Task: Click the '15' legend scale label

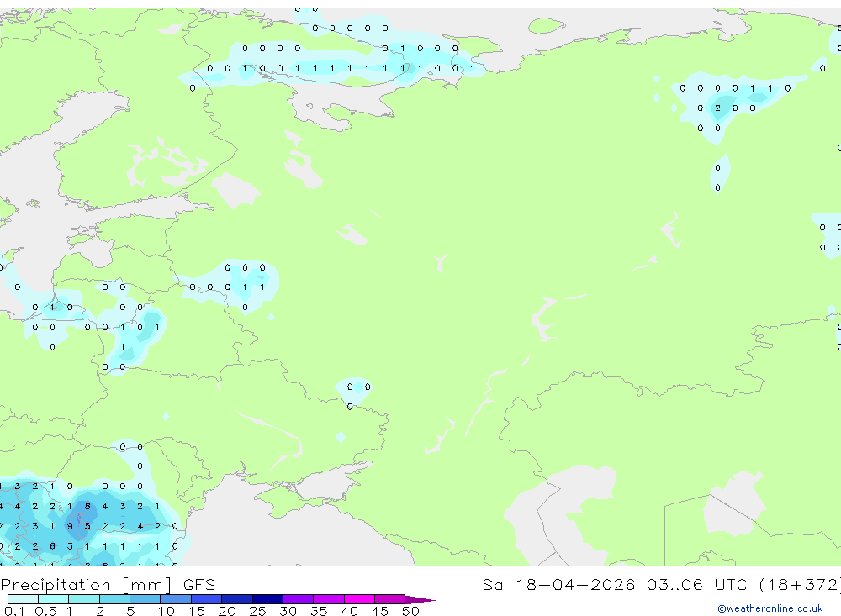Action: tap(196, 611)
